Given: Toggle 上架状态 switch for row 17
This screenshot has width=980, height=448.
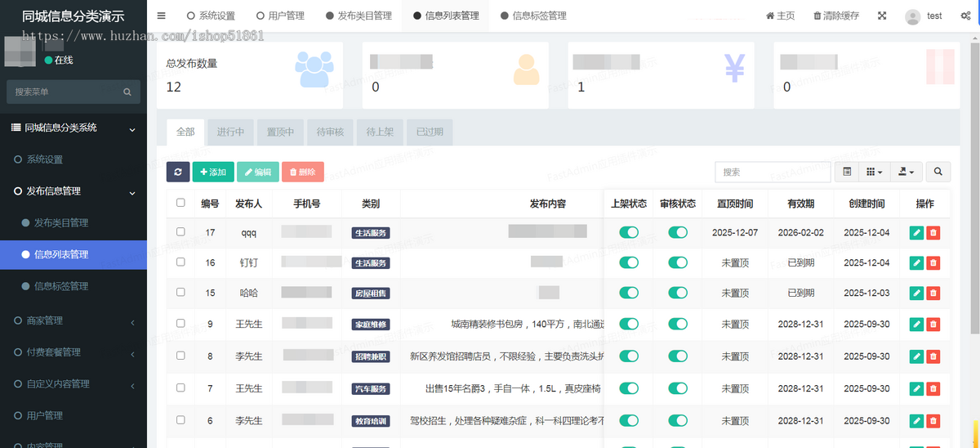Looking at the screenshot, I should point(629,233).
